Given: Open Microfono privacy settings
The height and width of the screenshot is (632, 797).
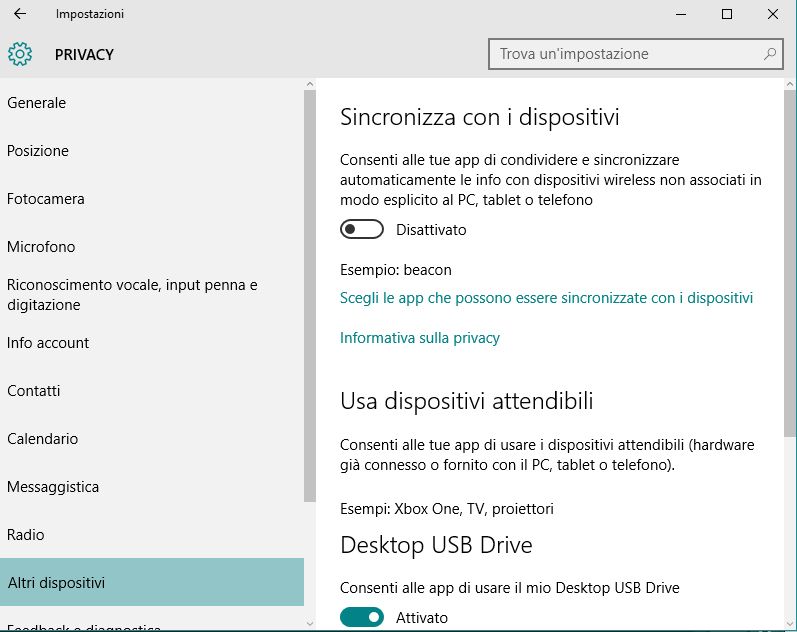Looking at the screenshot, I should [41, 247].
